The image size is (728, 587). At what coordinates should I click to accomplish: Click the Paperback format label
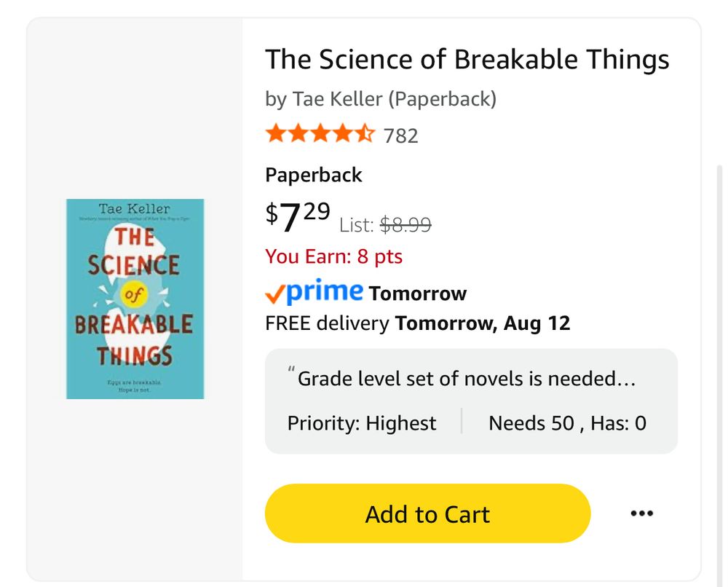pos(313,175)
